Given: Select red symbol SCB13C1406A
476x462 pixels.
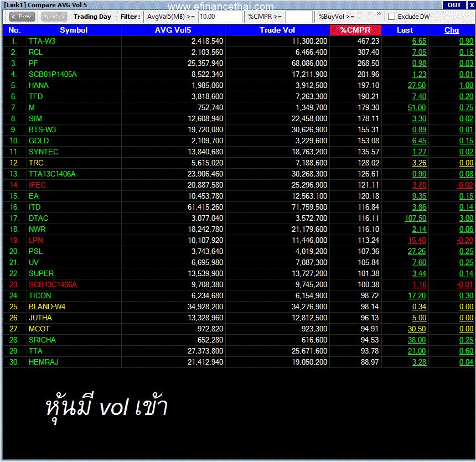Looking at the screenshot, I should (x=53, y=285).
